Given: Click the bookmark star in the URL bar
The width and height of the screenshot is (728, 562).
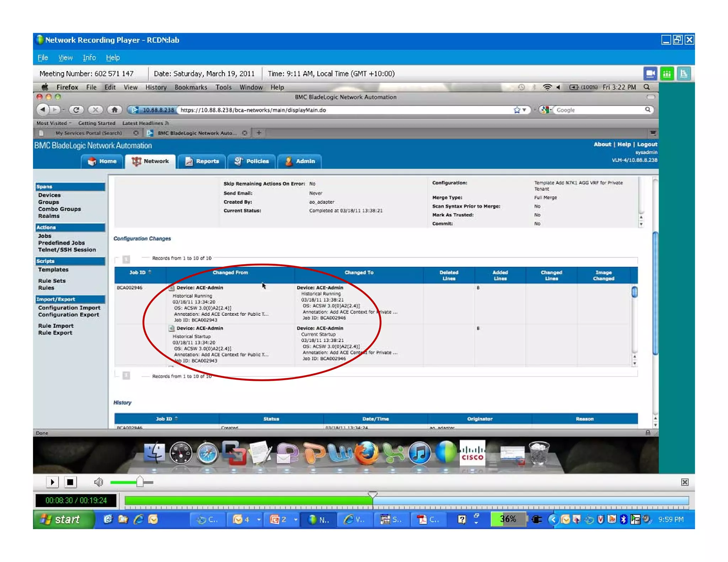Looking at the screenshot, I should (516, 110).
